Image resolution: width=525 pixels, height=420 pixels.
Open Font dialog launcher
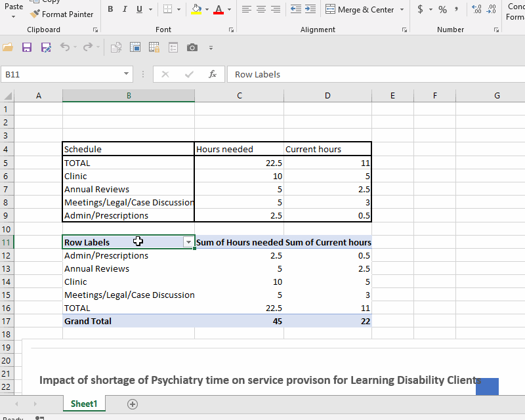pos(231,30)
